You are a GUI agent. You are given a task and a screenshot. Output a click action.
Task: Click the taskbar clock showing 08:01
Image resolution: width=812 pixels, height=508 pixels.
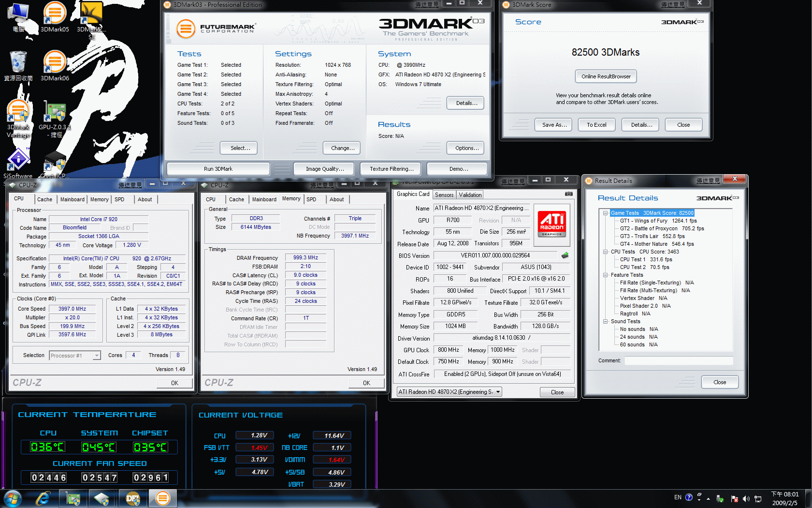click(x=785, y=498)
